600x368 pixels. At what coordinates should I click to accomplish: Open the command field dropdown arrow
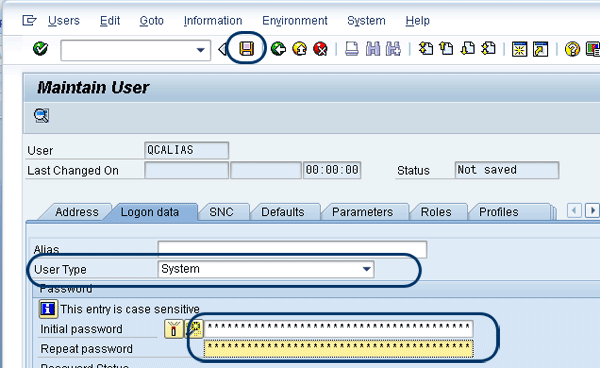pyautogui.click(x=200, y=50)
